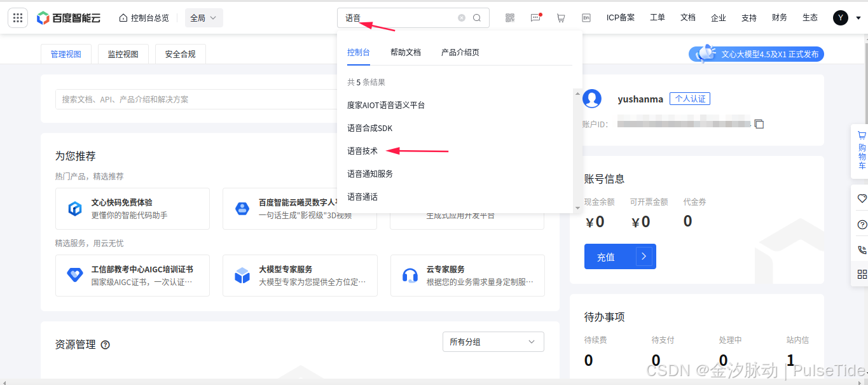Open 云专家服务 card
Screen dimensions: 868x385
(467, 276)
